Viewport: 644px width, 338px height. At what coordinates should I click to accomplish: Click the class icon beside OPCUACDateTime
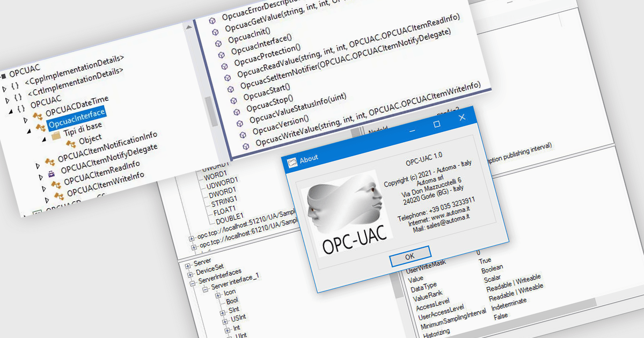coord(36,115)
